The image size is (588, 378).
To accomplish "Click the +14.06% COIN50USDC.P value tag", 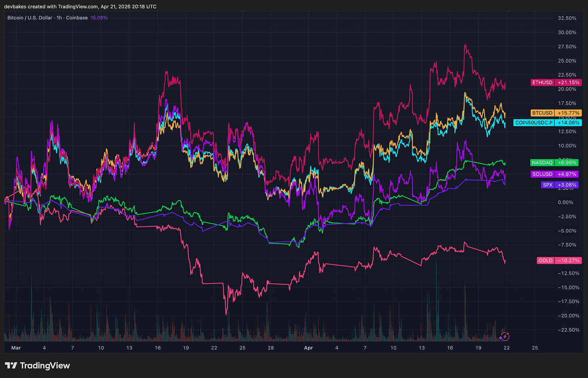I will pyautogui.click(x=568, y=123).
